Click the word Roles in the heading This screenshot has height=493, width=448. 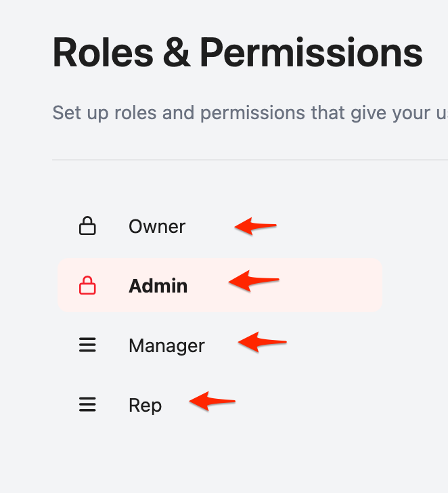(x=103, y=53)
